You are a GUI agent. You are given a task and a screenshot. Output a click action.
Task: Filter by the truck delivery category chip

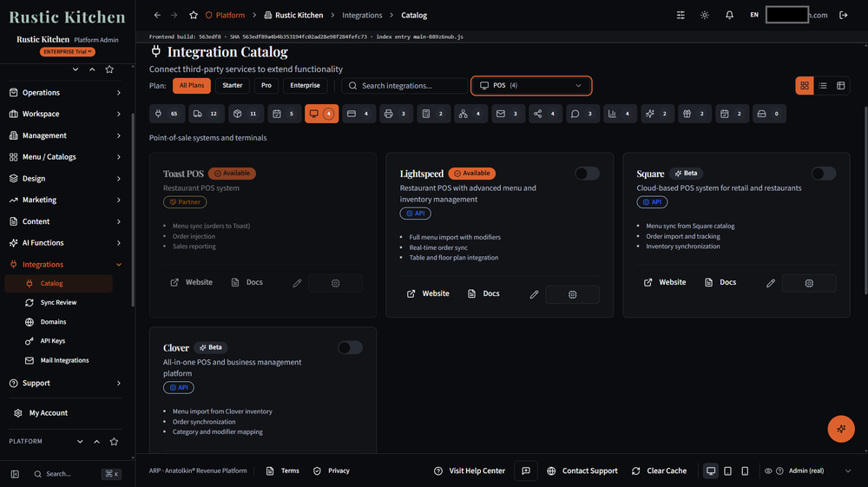(x=206, y=114)
